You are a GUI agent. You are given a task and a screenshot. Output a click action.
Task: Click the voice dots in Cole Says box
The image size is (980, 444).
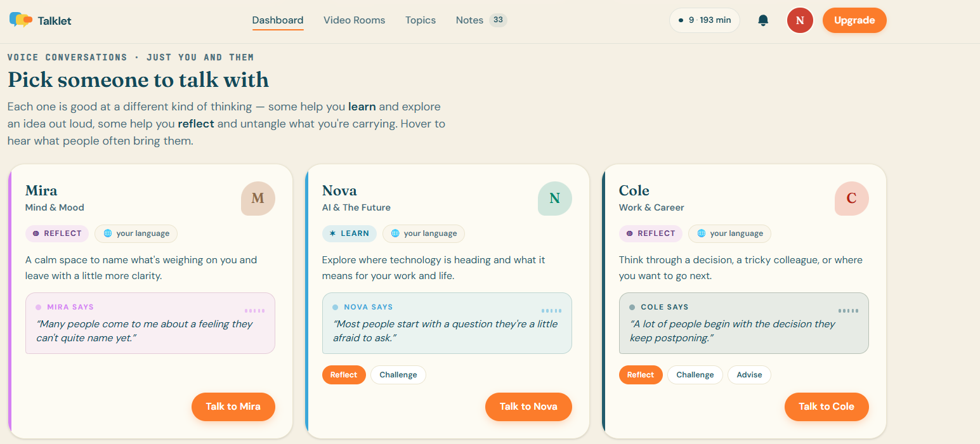[849, 311]
